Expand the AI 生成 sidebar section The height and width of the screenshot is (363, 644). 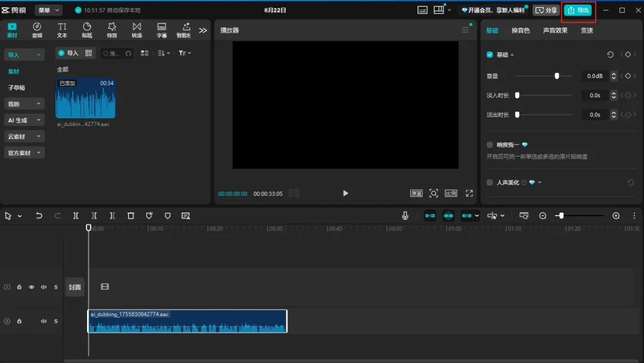pos(24,120)
